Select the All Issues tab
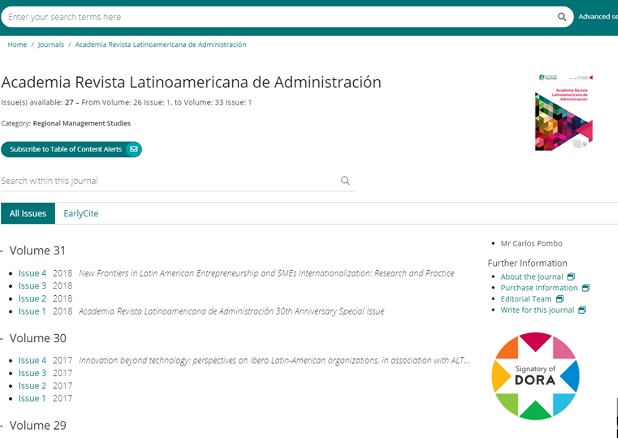Screen dimensions: 618x438 [28, 213]
